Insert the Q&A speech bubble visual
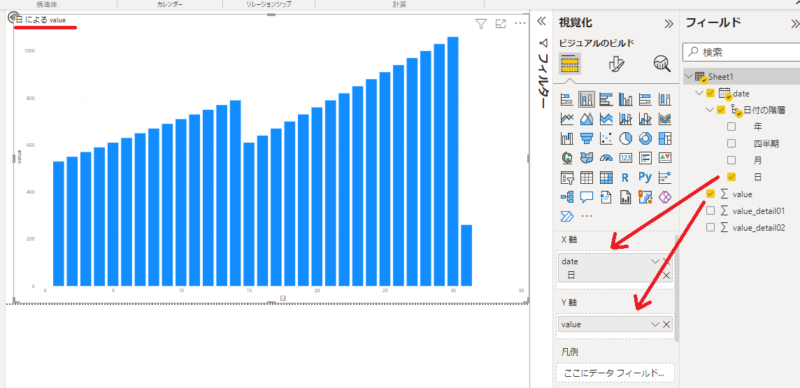This screenshot has height=388, width=800. [x=586, y=197]
